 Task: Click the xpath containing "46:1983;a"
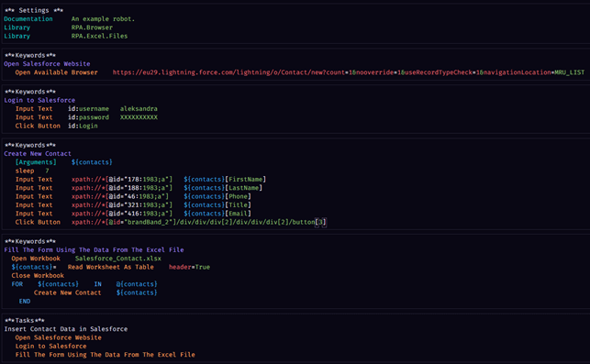[x=120, y=196]
